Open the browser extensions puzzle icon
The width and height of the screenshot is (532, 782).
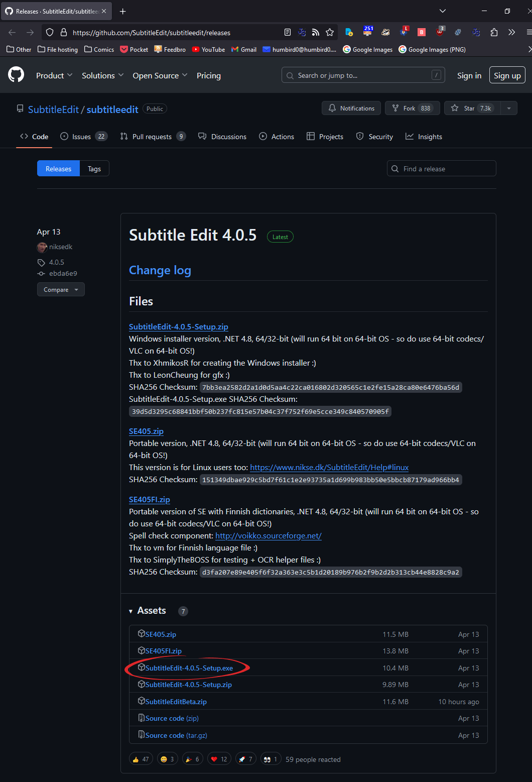[494, 32]
